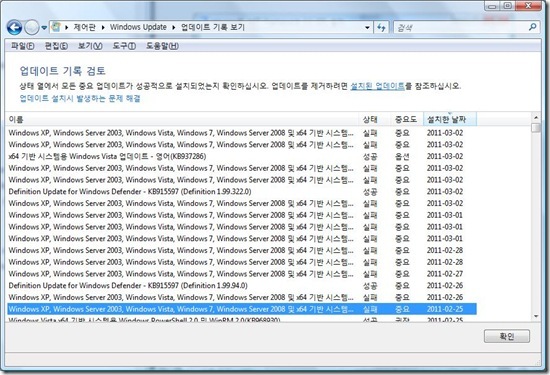550x375 pixels.
Task: Open the 파일(F) menu
Action: (x=23, y=46)
